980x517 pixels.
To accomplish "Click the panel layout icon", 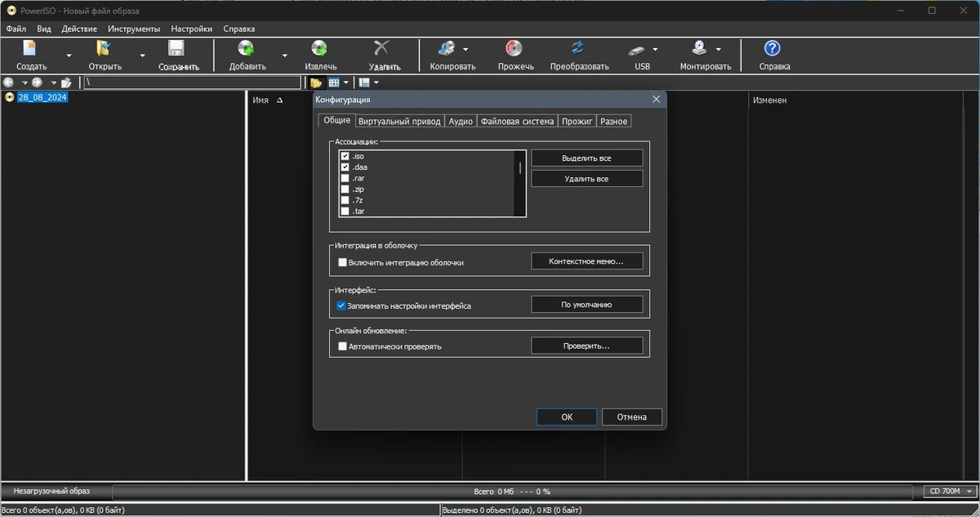I will click(x=364, y=82).
